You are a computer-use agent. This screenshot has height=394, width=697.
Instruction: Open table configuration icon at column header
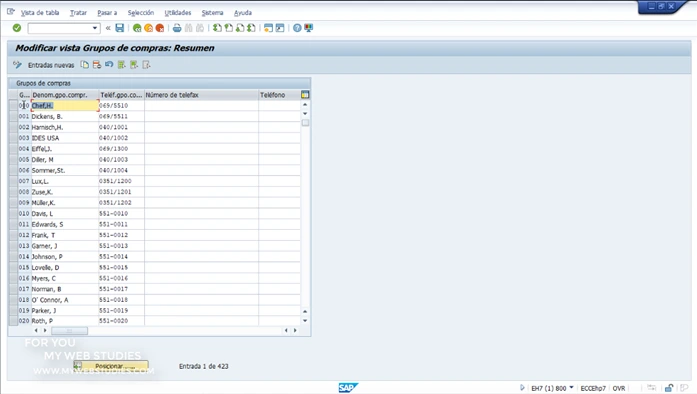click(x=305, y=95)
